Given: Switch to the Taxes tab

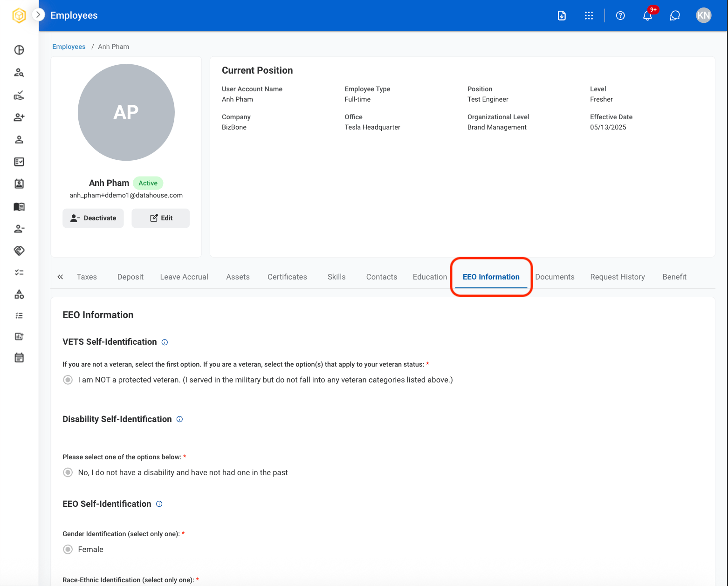Looking at the screenshot, I should [87, 277].
